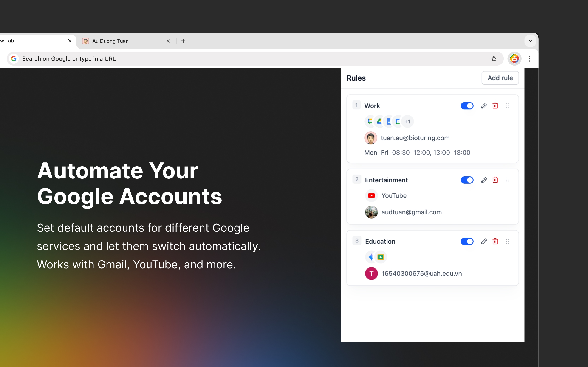Disable the Work rule toggle
This screenshot has width=588, height=367.
(x=467, y=106)
